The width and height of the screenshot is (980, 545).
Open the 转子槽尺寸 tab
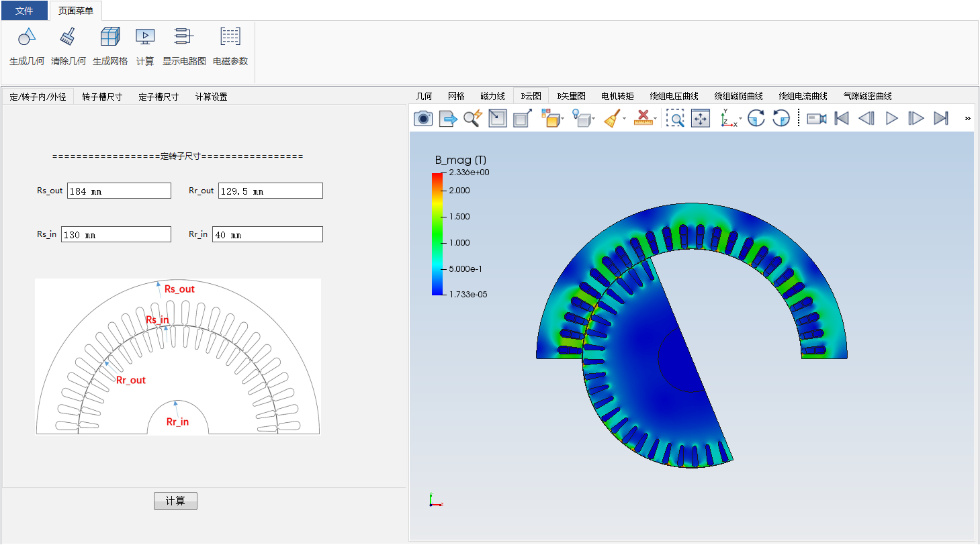point(102,97)
